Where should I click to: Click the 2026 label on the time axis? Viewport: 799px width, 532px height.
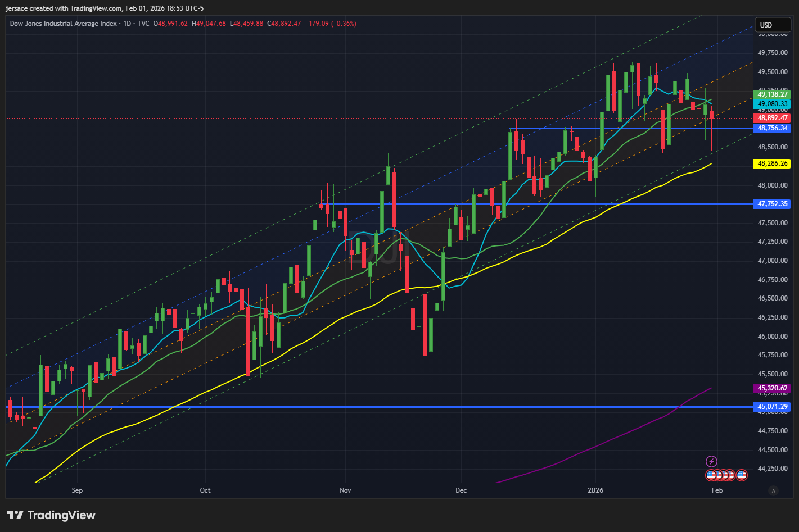595,490
